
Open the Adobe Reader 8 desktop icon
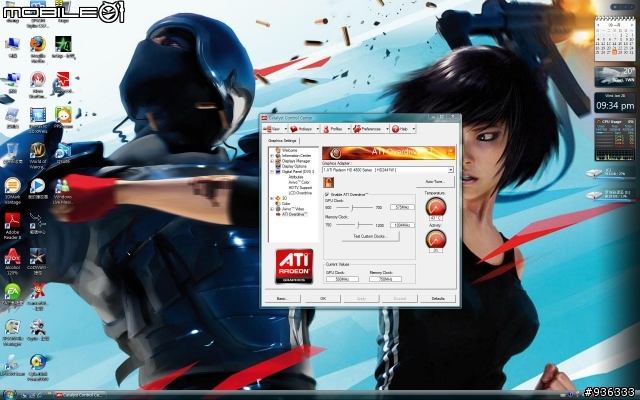(12, 221)
